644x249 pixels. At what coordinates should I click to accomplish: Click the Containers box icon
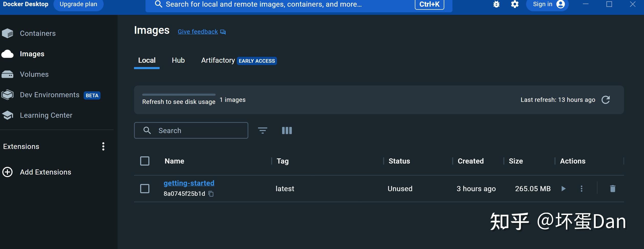(7, 33)
